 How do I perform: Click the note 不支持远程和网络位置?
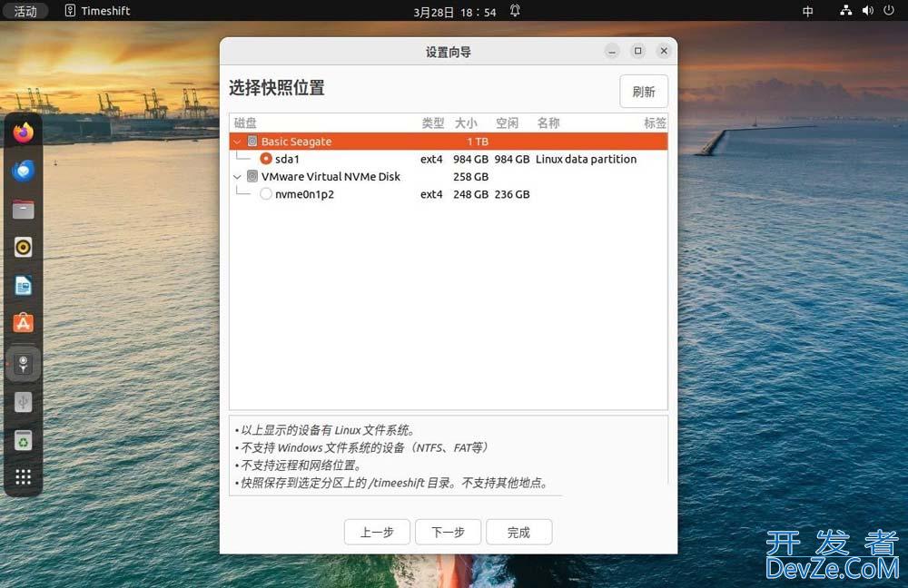300,465
